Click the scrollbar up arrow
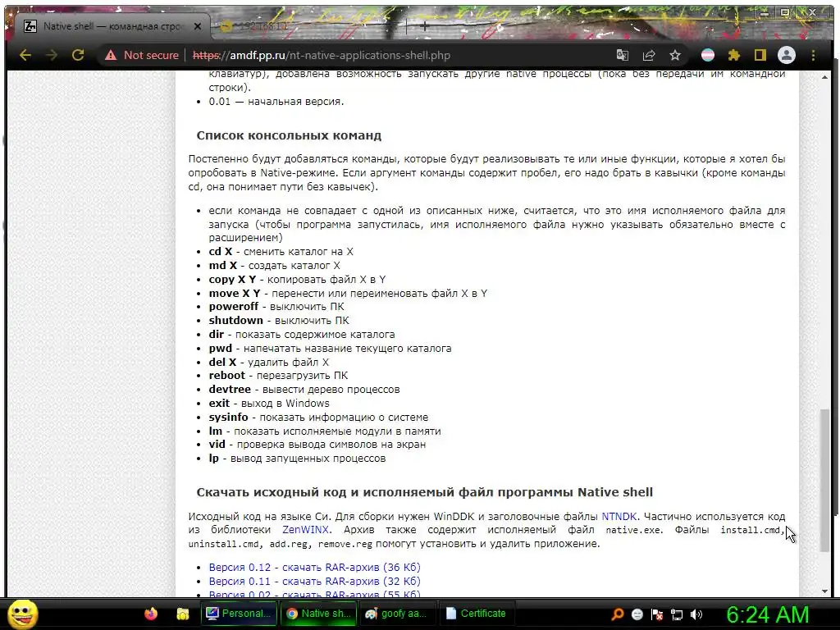Screen dimensions: 840x630 pyautogui.click(x=825, y=77)
